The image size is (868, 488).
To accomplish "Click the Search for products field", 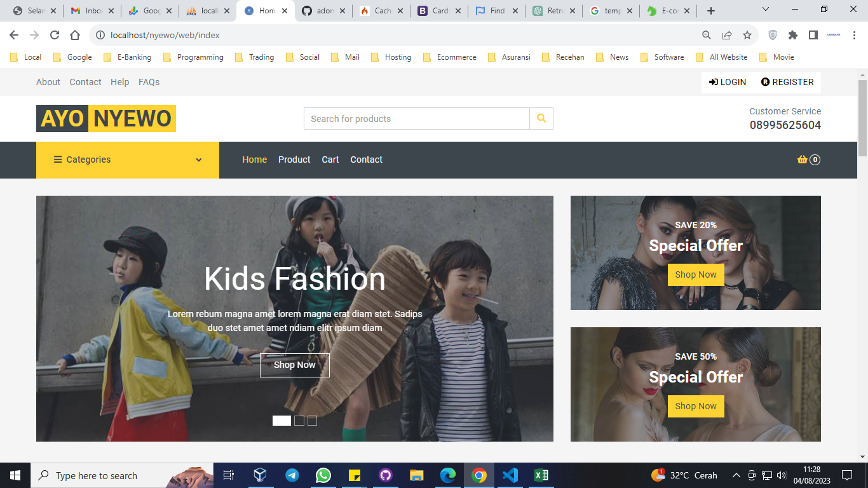I will point(417,119).
